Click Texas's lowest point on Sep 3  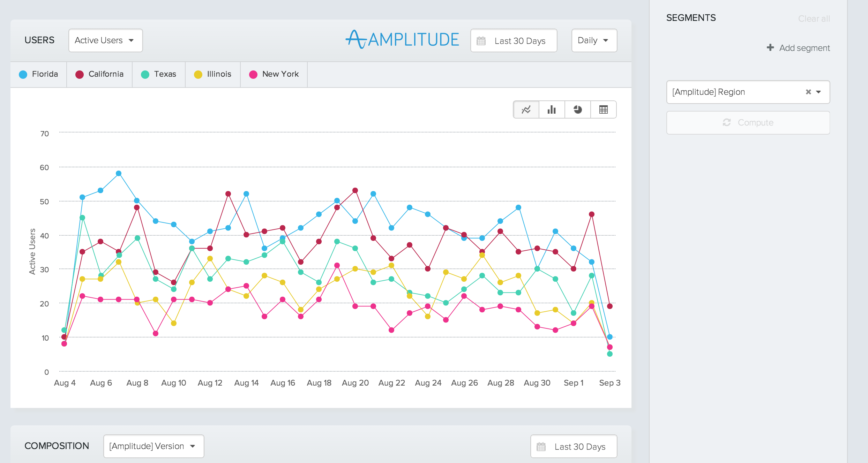tap(610, 354)
